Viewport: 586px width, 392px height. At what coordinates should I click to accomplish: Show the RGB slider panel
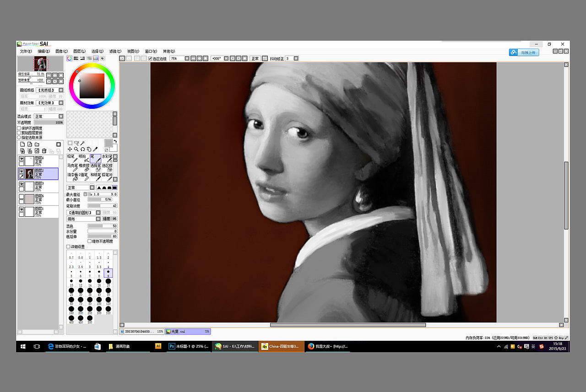coord(76,59)
